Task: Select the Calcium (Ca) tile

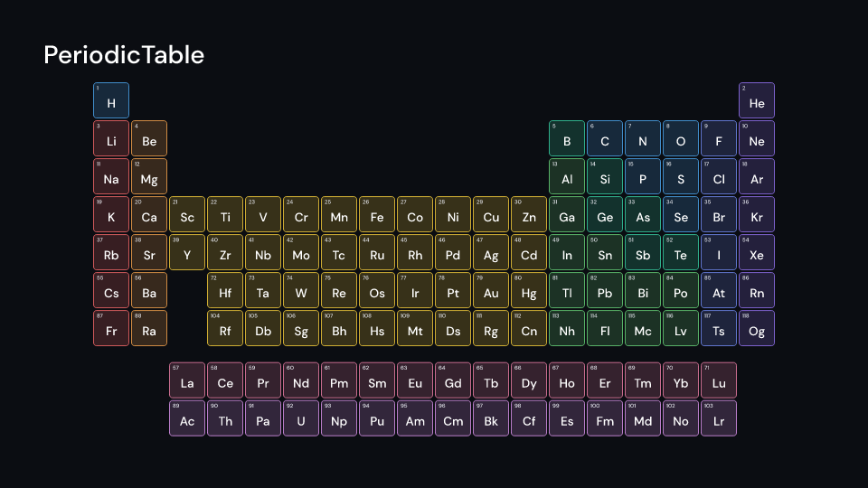Action: point(149,214)
